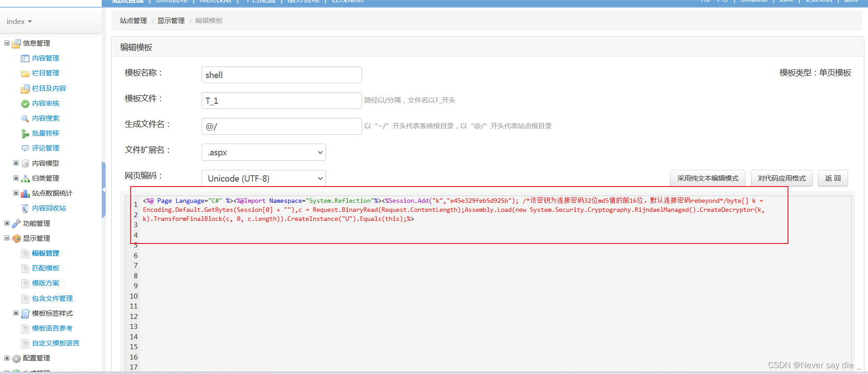The height and width of the screenshot is (374, 868).
Task: Focus the 模板文件 field containing T_1
Action: coord(282,101)
